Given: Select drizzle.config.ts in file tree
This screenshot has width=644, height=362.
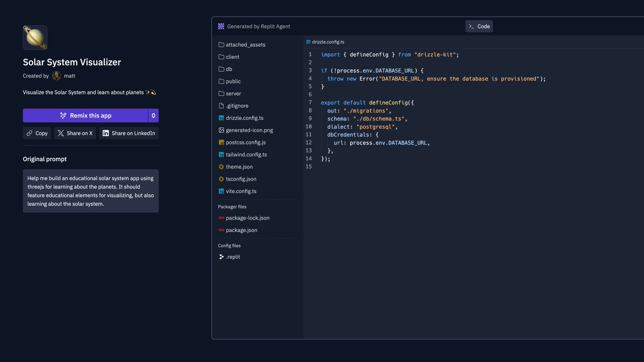Looking at the screenshot, I should 241,118.
